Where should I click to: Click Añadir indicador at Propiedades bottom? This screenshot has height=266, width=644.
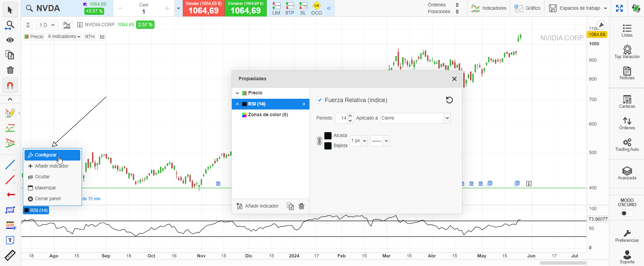258,206
